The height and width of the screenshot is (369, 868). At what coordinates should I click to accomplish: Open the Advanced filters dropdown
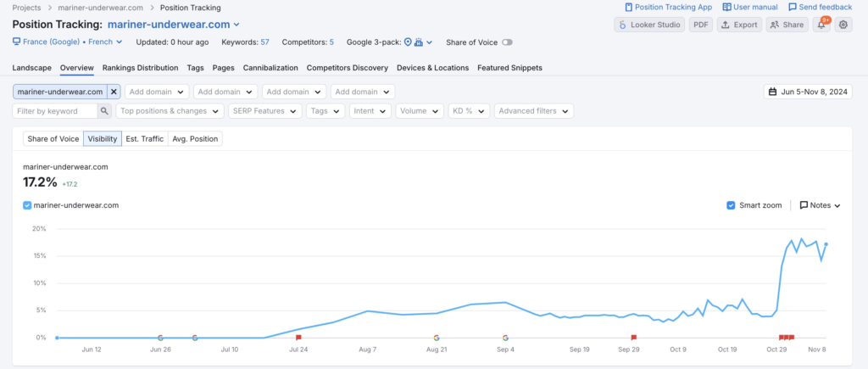click(534, 111)
